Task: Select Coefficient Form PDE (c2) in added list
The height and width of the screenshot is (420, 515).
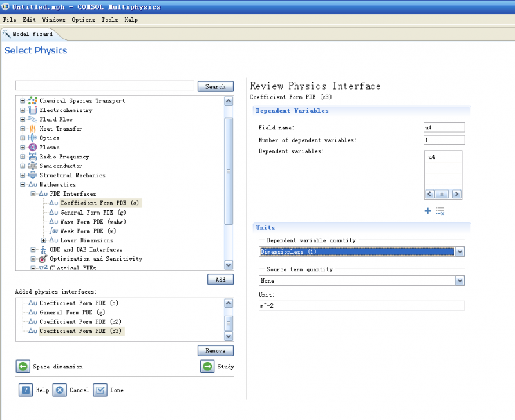Action: pyautogui.click(x=80, y=321)
